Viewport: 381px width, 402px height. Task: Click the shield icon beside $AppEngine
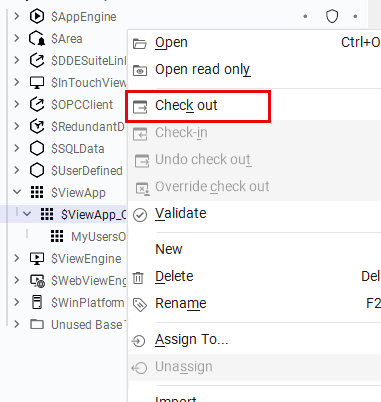332,16
